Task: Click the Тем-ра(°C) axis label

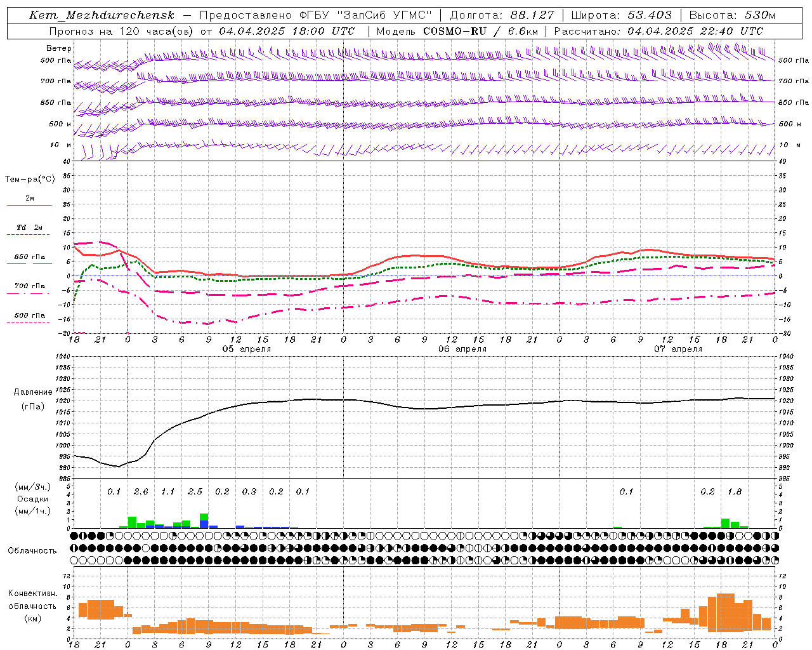Action: tap(30, 180)
